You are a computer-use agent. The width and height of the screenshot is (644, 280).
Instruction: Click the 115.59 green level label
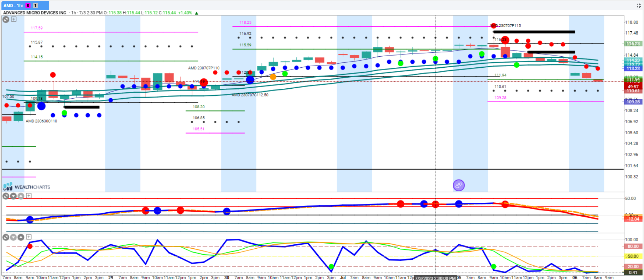click(x=245, y=45)
